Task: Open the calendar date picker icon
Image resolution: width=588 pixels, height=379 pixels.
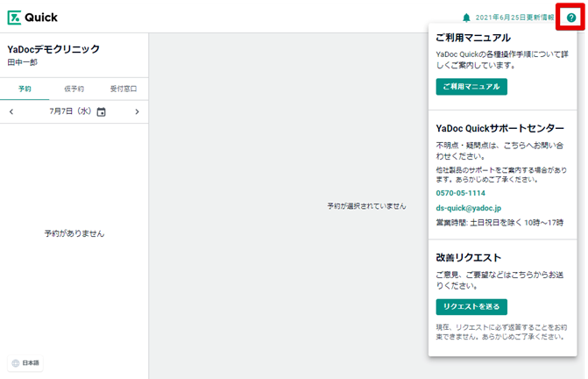Action: point(101,112)
